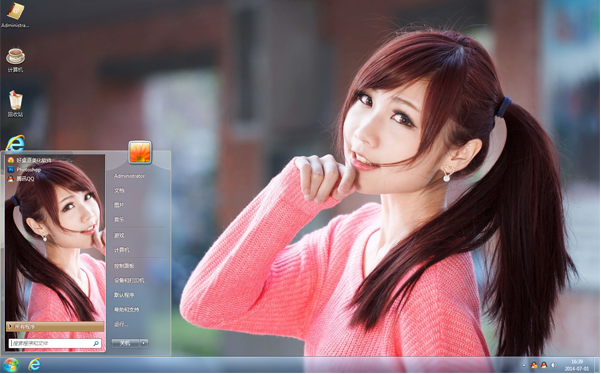Click 运行... in the Start menu

click(x=121, y=324)
